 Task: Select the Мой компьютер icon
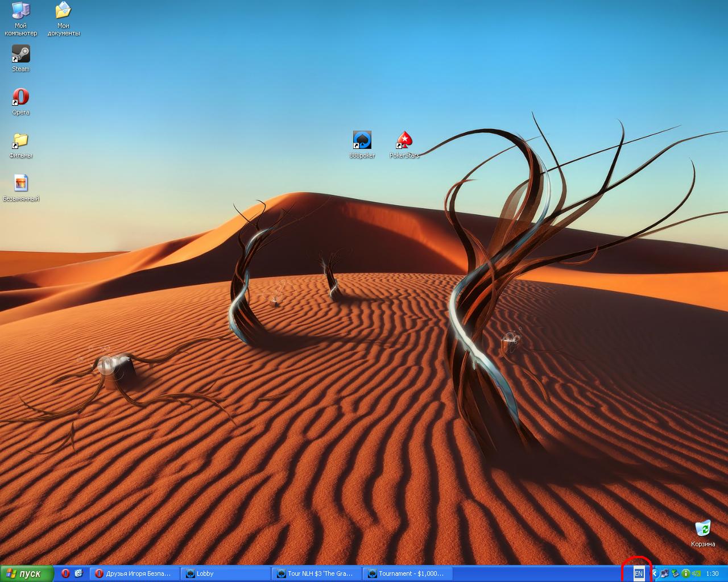[x=21, y=11]
